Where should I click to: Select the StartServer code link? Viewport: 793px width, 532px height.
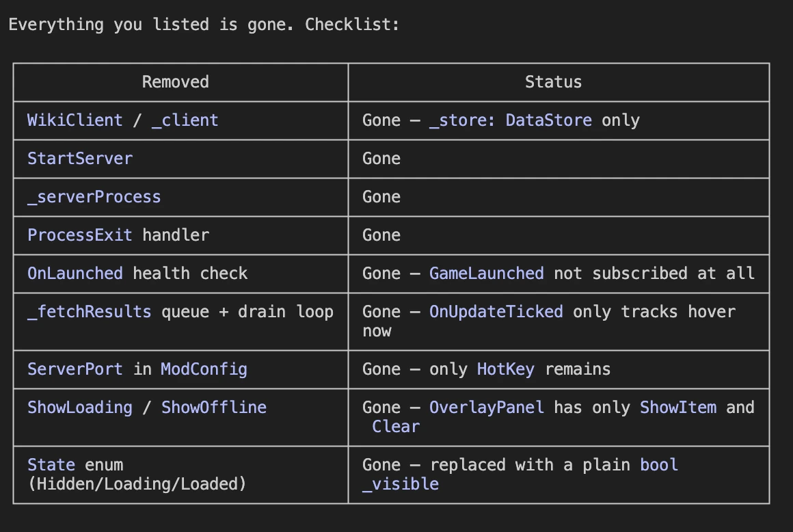(80, 159)
